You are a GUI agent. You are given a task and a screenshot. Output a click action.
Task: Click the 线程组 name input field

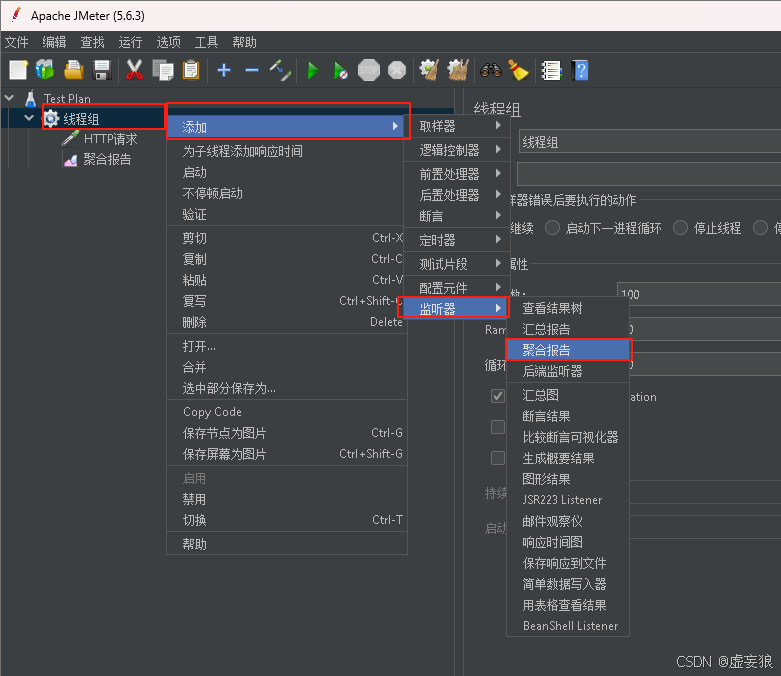[x=650, y=141]
